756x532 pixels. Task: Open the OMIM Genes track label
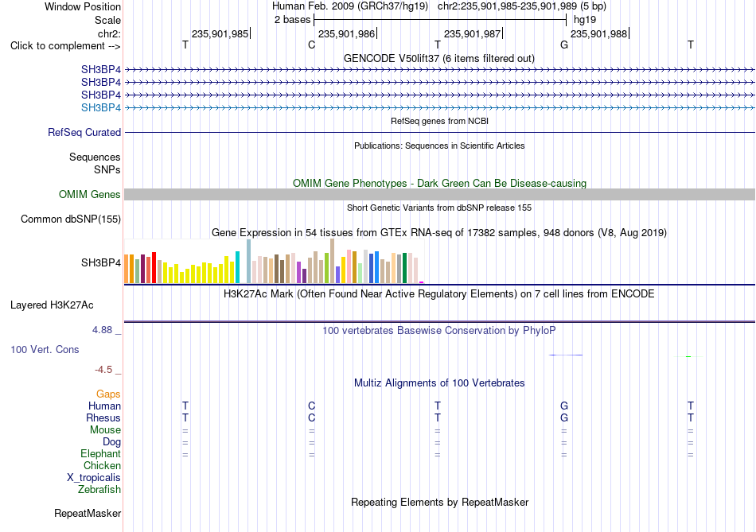[x=89, y=194]
